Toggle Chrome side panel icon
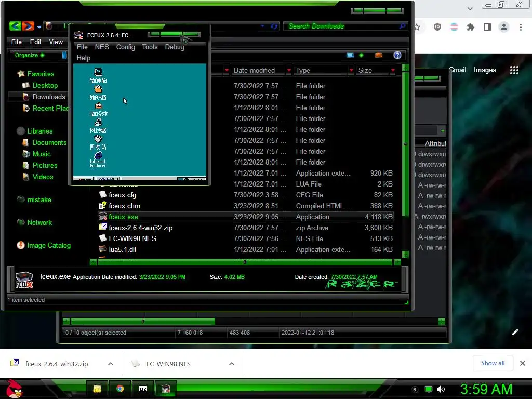 pyautogui.click(x=487, y=27)
